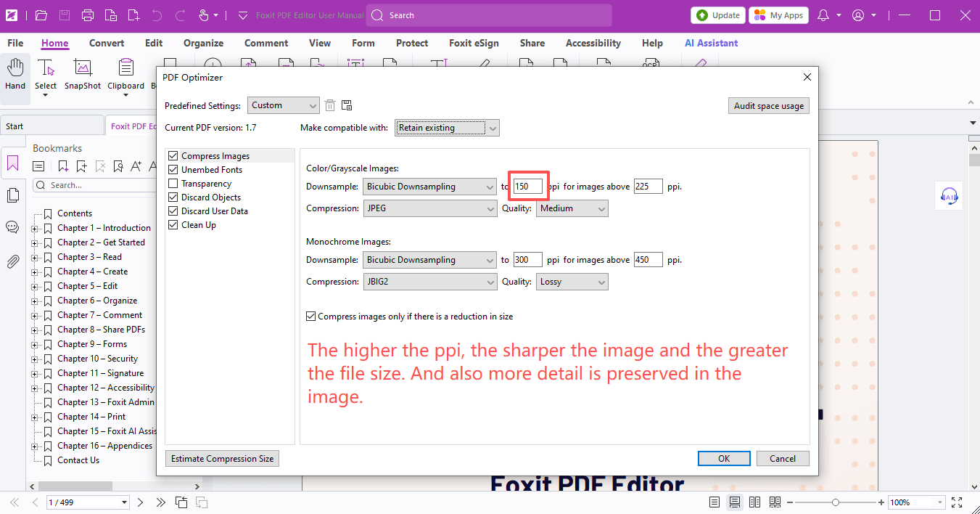Image resolution: width=980 pixels, height=514 pixels.
Task: Save predefined settings with disk icon
Action: pos(347,105)
